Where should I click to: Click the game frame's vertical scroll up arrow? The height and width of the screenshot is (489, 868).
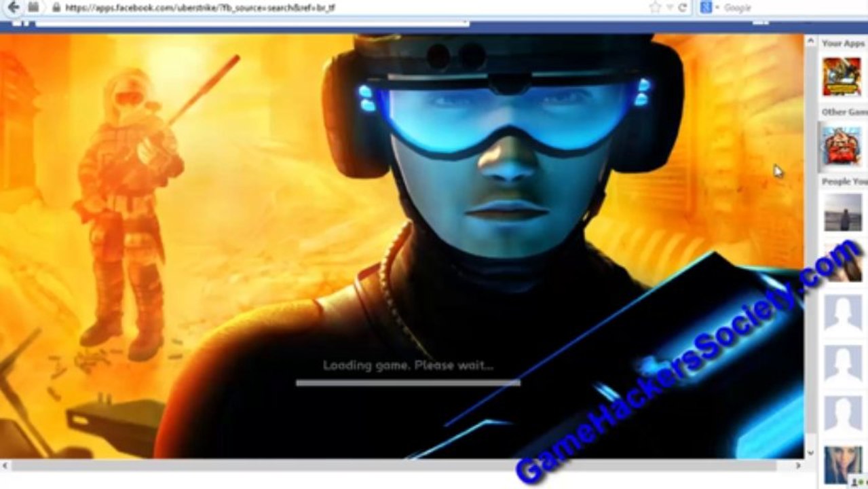point(810,41)
